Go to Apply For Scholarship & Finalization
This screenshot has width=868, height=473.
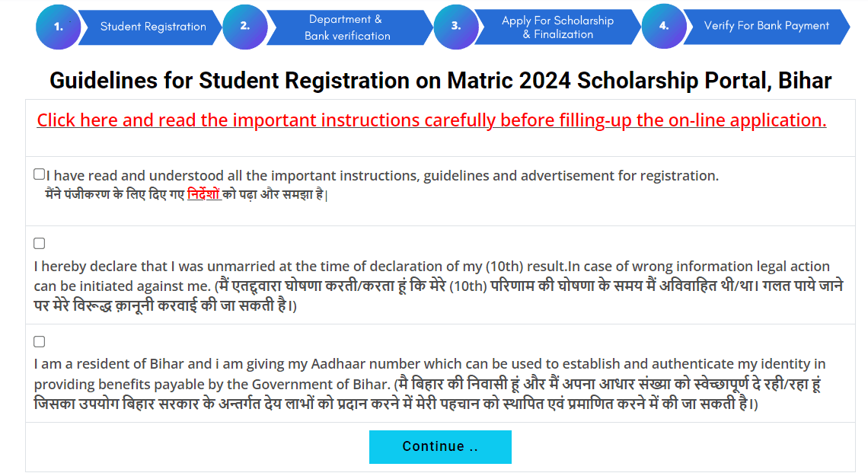(x=557, y=27)
